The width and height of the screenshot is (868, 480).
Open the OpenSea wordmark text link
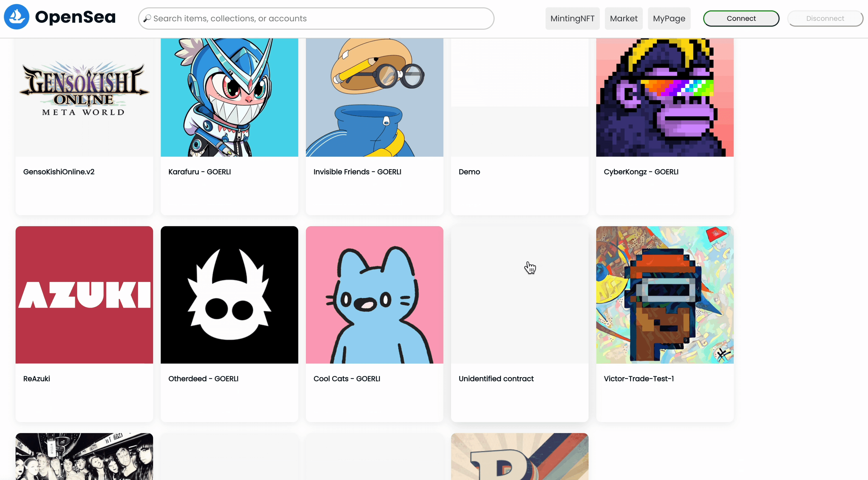click(75, 17)
